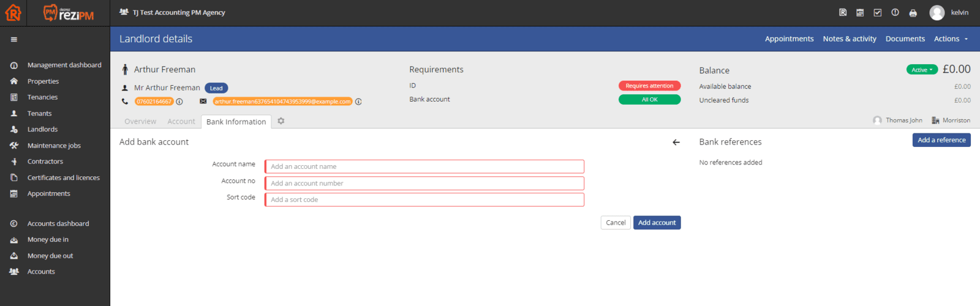Switch to the Account tab
The image size is (980, 306).
click(181, 122)
